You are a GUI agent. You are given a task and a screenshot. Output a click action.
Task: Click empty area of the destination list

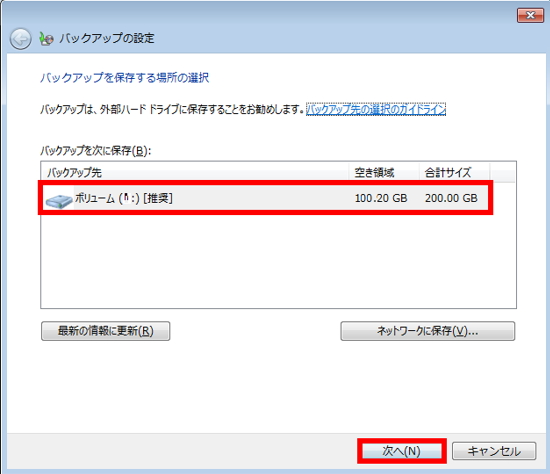click(278, 260)
